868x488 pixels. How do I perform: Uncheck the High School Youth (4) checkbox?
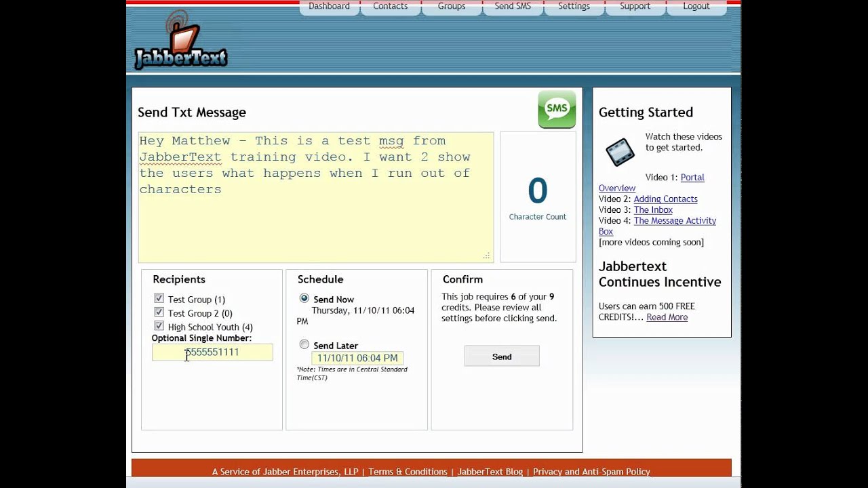[x=159, y=326]
